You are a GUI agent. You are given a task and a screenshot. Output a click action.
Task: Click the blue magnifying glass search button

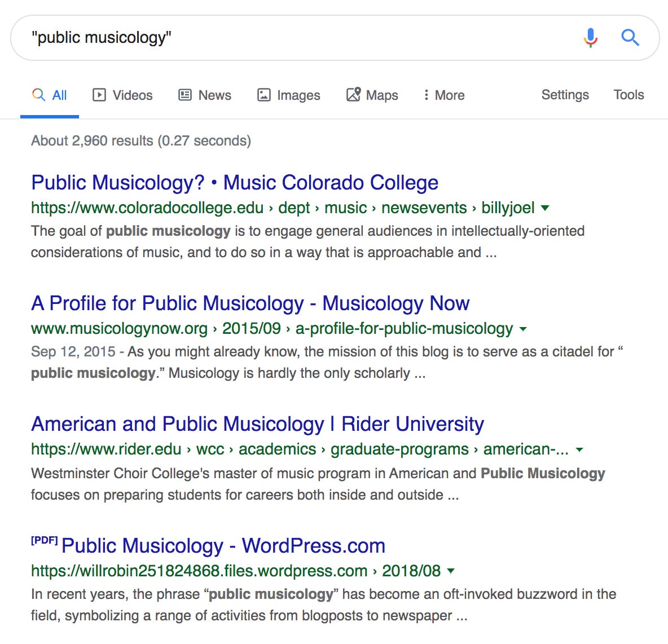click(630, 37)
